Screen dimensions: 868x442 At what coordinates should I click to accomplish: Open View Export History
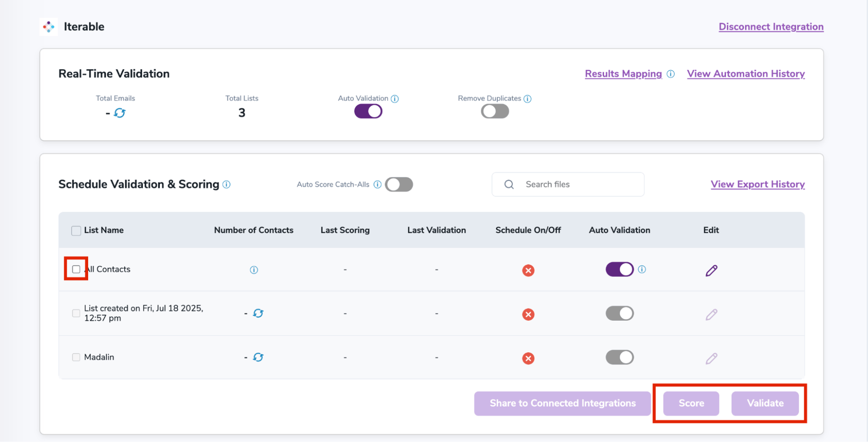pos(757,184)
